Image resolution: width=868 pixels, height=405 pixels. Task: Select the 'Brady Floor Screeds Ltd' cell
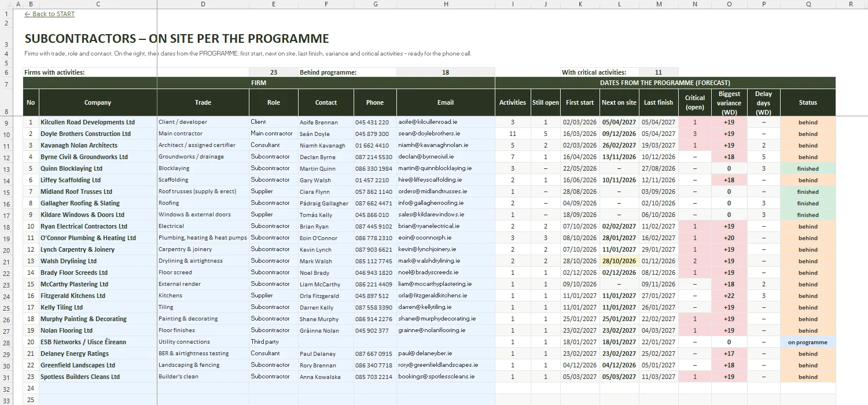pyautogui.click(x=98, y=273)
